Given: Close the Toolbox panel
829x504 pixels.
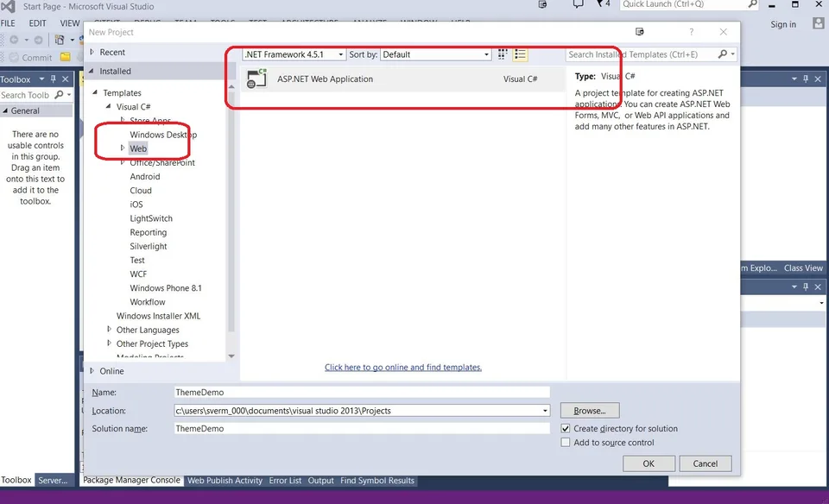Looking at the screenshot, I should tap(65, 79).
